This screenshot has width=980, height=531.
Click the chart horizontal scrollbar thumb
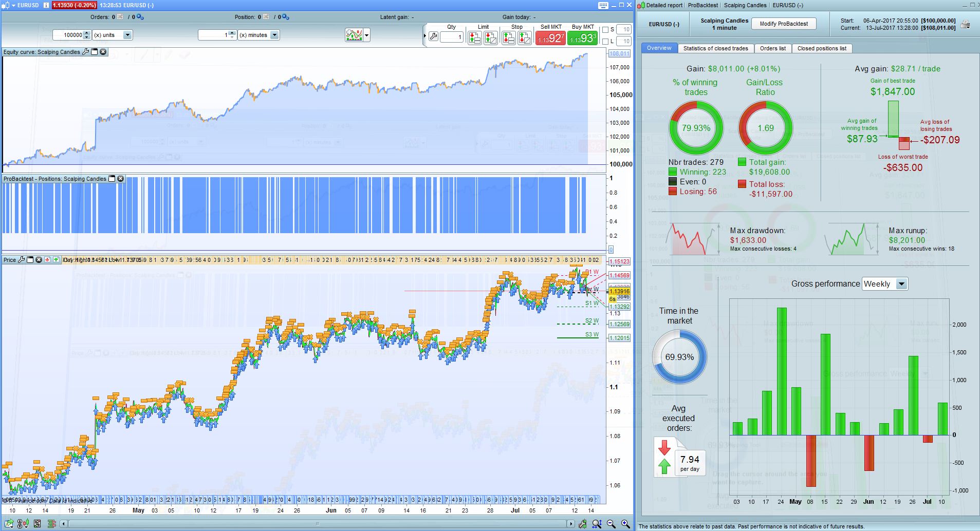(318, 524)
